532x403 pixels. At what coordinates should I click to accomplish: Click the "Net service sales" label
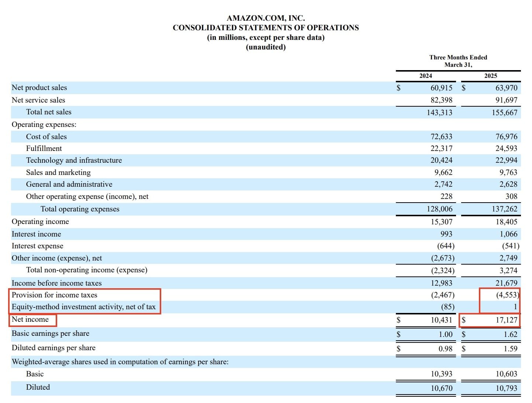tap(38, 100)
